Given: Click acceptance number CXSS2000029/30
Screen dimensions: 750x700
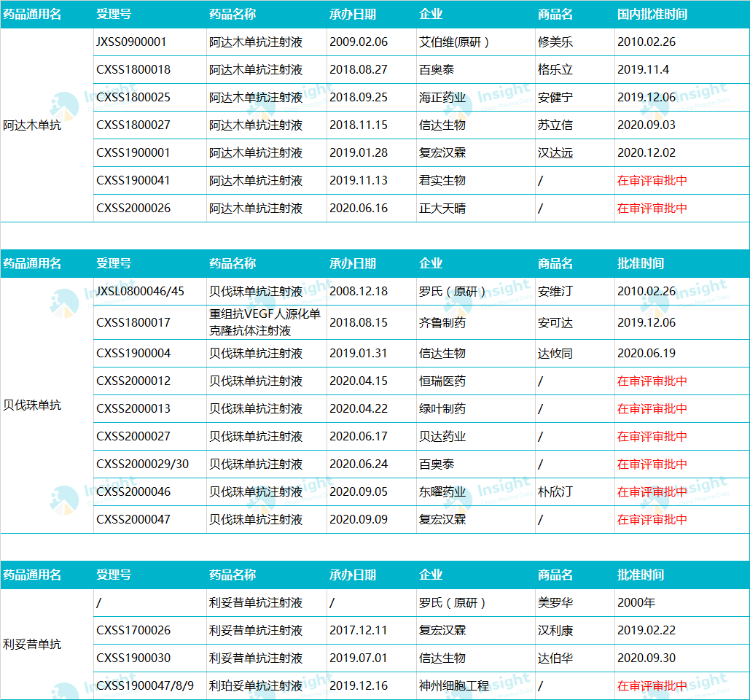Looking at the screenshot, I should (x=143, y=464).
